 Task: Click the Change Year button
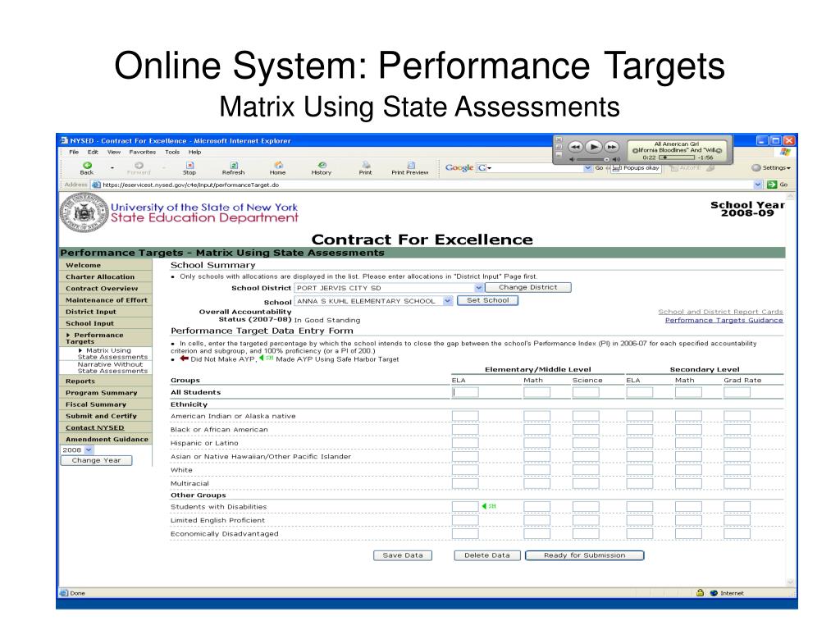97,461
